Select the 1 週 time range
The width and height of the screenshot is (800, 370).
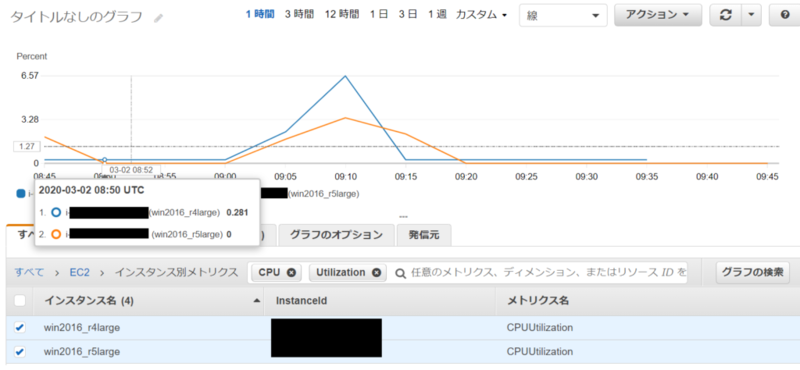(x=437, y=15)
